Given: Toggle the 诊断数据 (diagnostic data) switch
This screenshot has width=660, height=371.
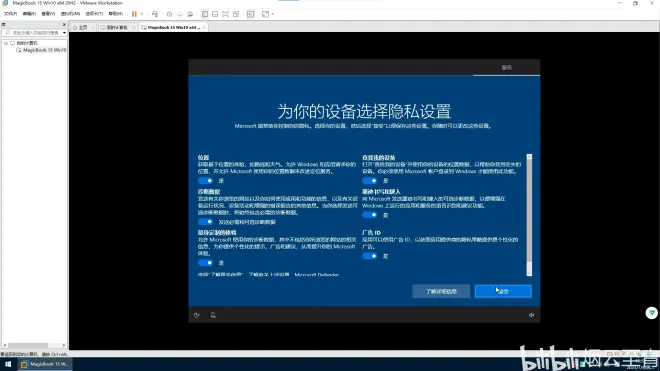Looking at the screenshot, I should click(205, 222).
